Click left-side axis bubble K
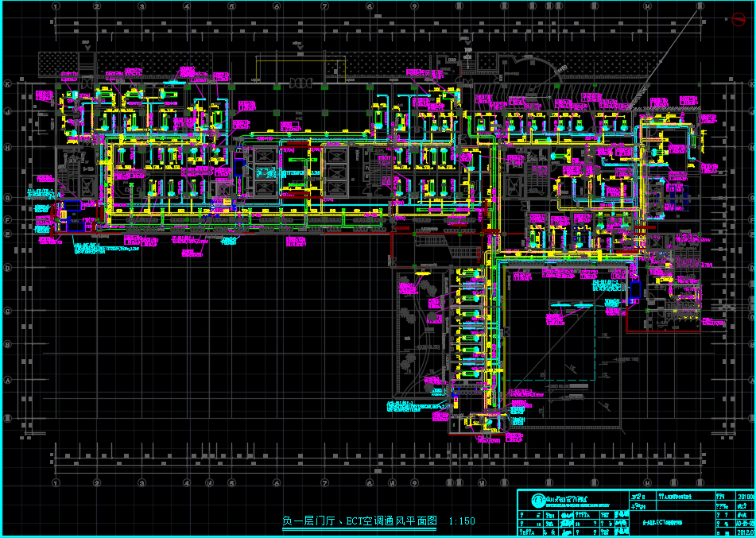This screenshot has width=756, height=538. coord(7,83)
